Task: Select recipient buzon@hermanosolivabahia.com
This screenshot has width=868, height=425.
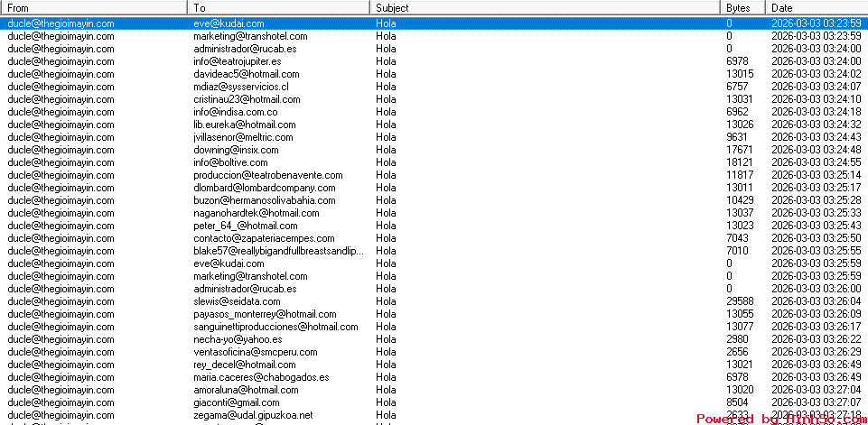Action: 265,201
